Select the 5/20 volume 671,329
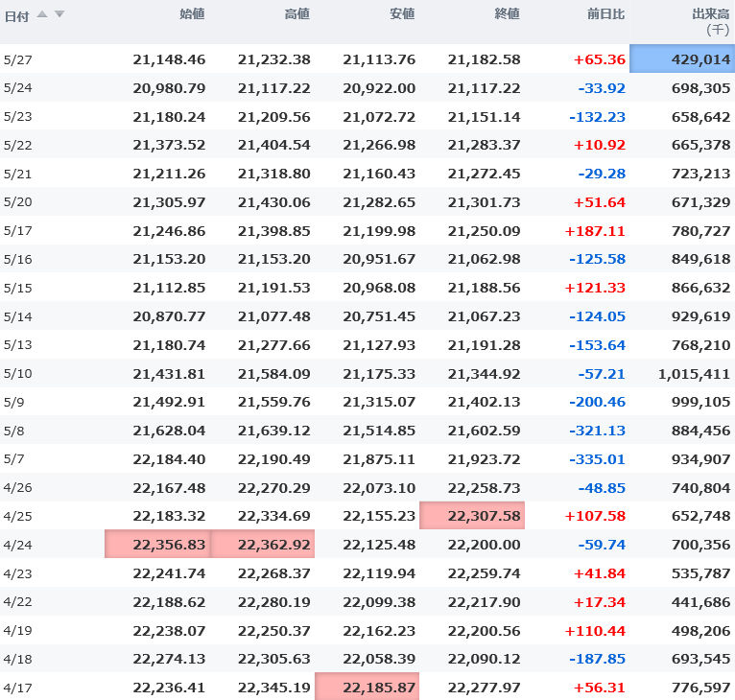 tap(701, 202)
